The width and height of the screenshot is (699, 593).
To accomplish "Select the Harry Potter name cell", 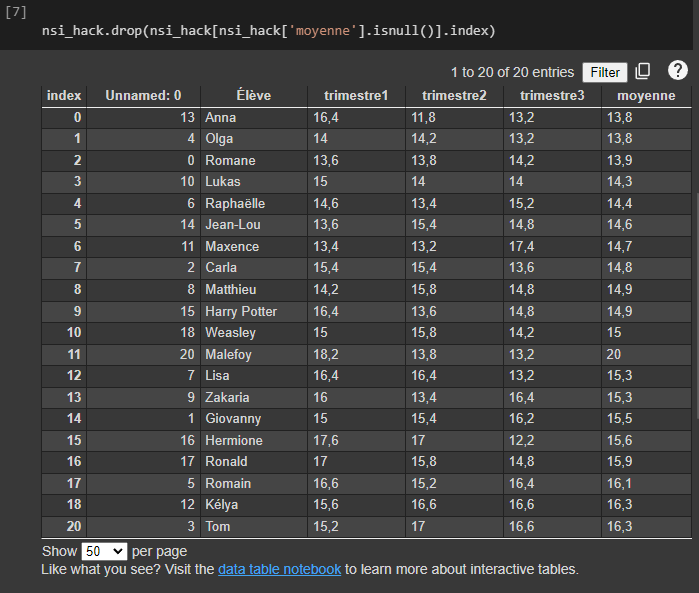I will [241, 311].
